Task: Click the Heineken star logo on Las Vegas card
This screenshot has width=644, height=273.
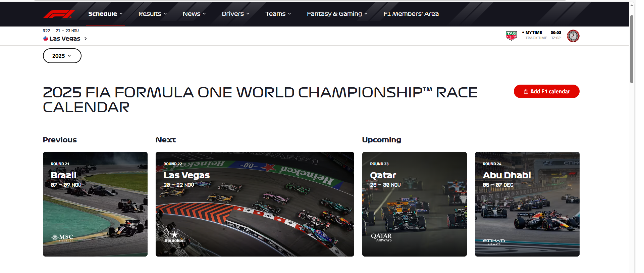Action: tap(174, 236)
